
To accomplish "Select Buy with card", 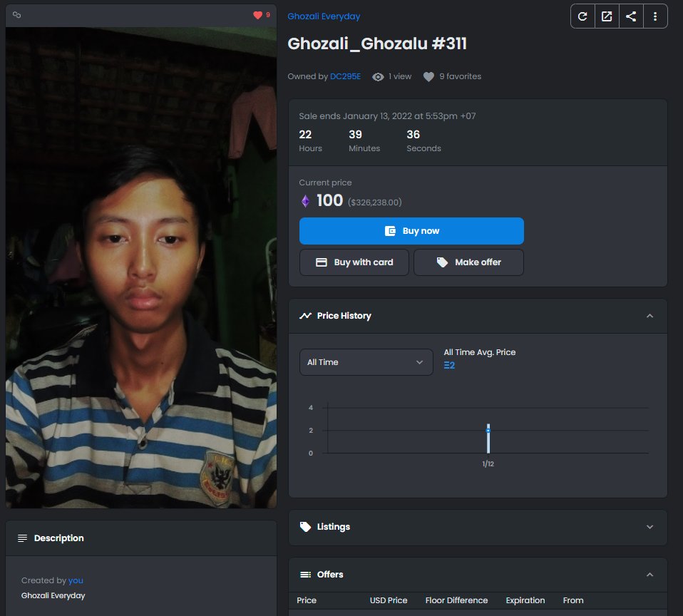I will (354, 262).
